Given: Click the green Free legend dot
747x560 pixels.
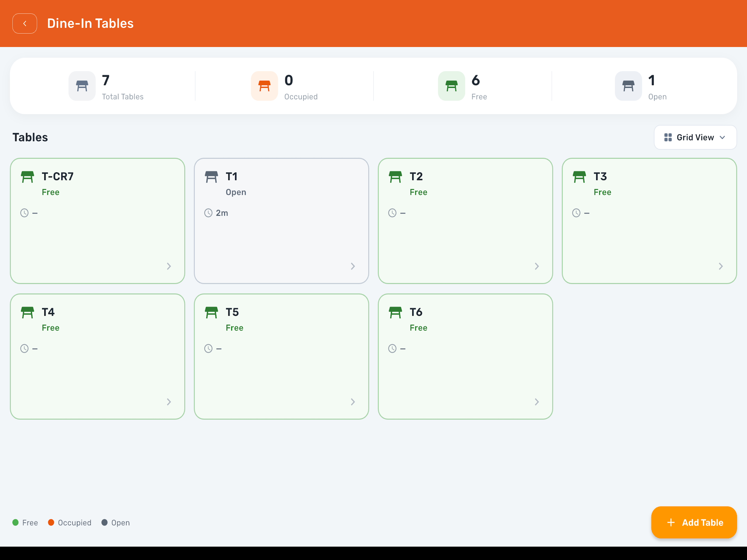Looking at the screenshot, I should coord(15,523).
